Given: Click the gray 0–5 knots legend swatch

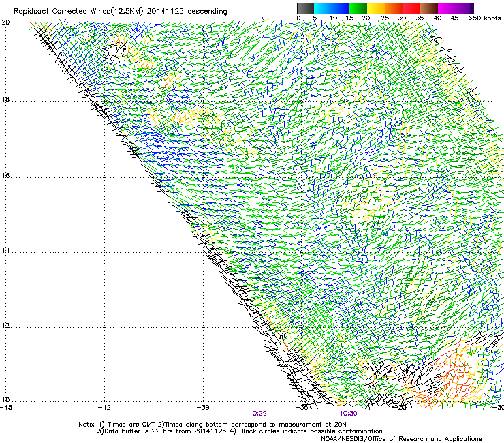Looking at the screenshot, I should point(305,8).
